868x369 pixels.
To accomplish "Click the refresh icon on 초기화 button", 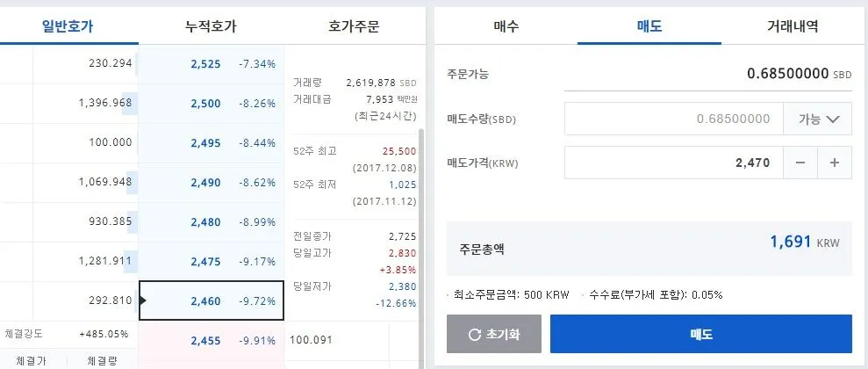I will tap(475, 335).
